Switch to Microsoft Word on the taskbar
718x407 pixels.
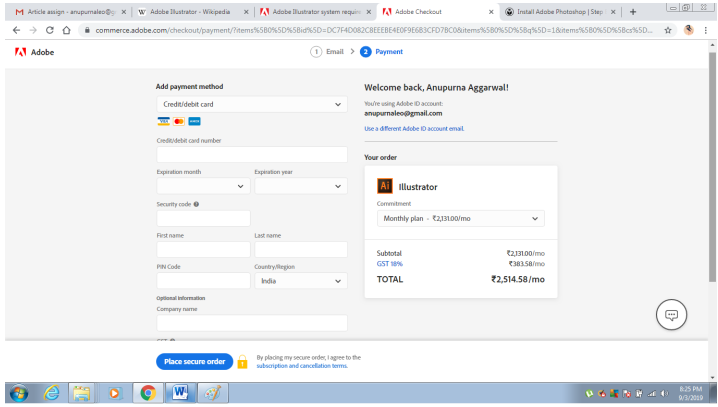[x=180, y=393]
